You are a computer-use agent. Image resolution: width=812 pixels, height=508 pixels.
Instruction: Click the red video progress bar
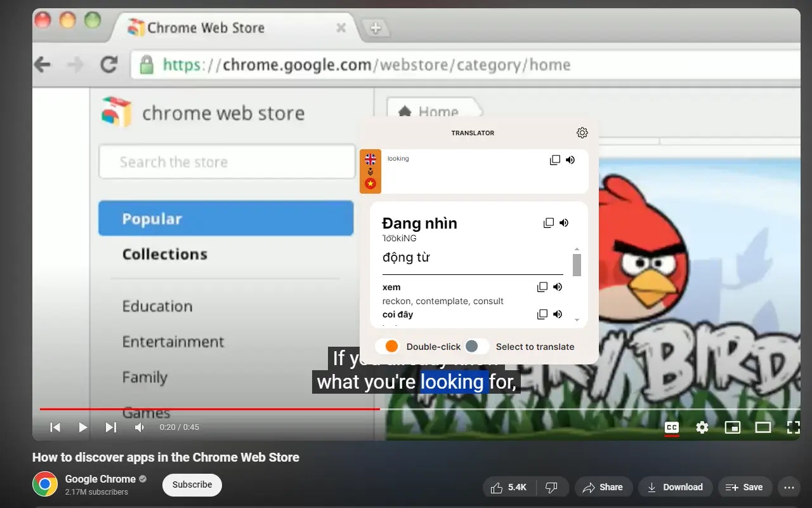[209, 409]
